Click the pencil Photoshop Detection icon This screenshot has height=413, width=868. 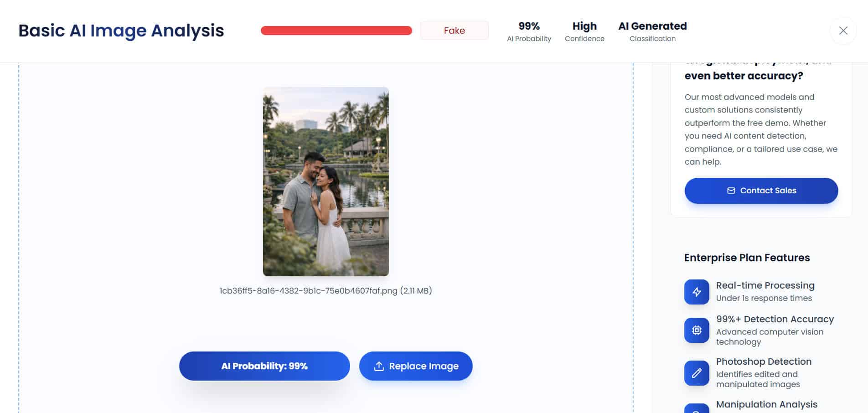(x=697, y=373)
